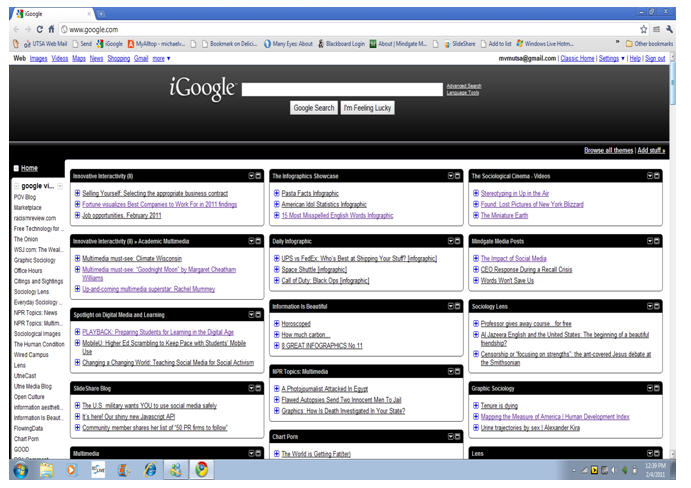Click the address bar showing www.google.com
This screenshot has width=691, height=488.
pos(348,30)
